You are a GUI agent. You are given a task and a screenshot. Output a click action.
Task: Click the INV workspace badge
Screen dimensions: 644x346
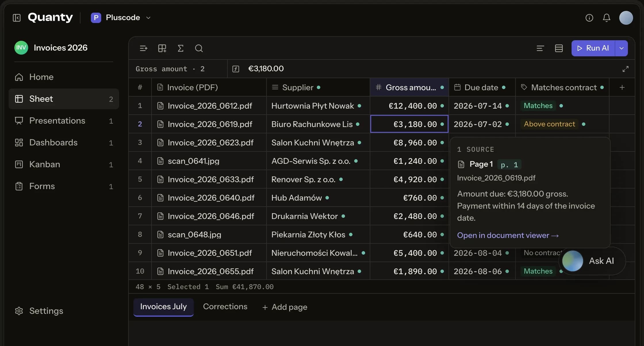21,48
